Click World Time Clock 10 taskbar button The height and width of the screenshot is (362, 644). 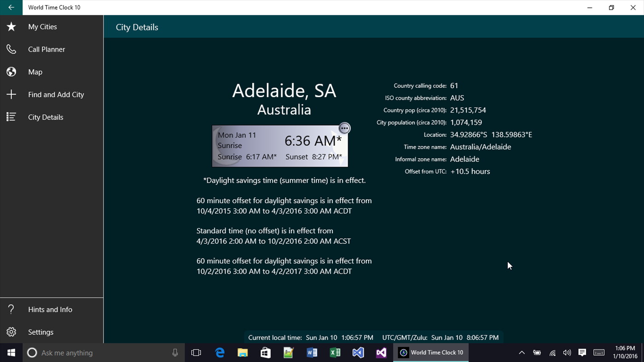point(431,353)
